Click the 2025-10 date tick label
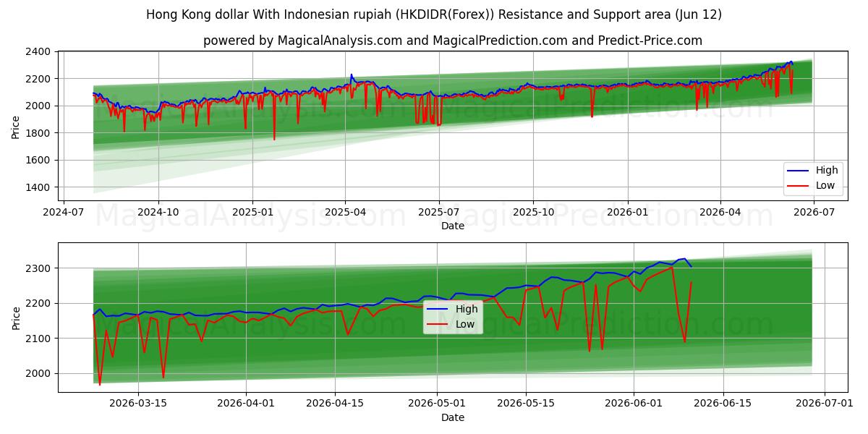The image size is (868, 434). click(x=533, y=213)
